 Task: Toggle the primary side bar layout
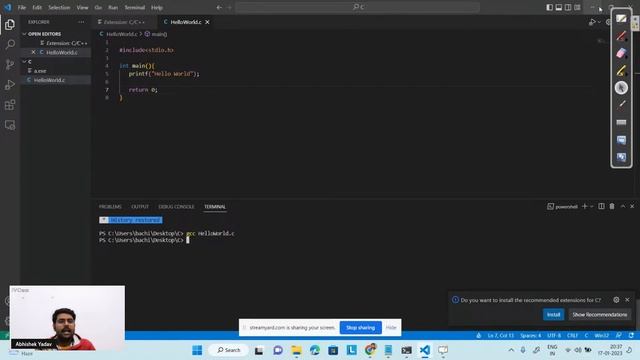point(549,7)
